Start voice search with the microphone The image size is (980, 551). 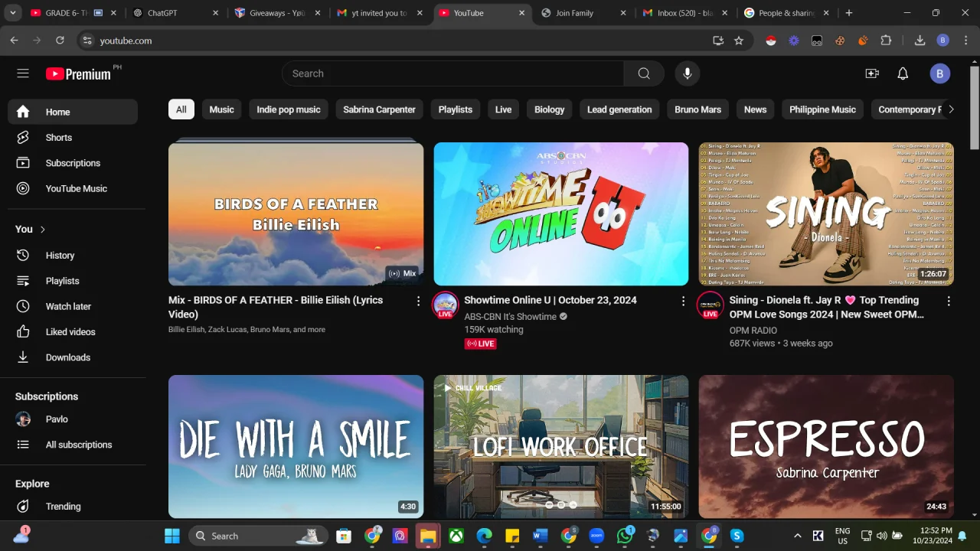coord(688,73)
